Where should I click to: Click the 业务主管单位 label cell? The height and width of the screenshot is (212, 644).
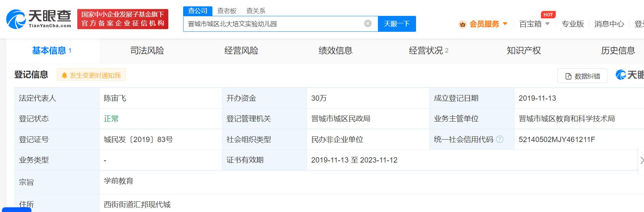coord(472,119)
